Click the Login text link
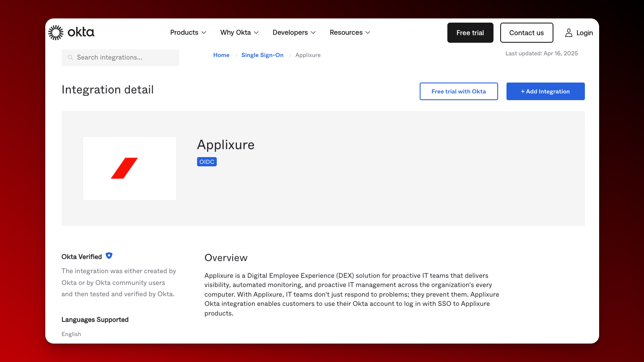Screen dimensions: 644x362 click(584, 33)
